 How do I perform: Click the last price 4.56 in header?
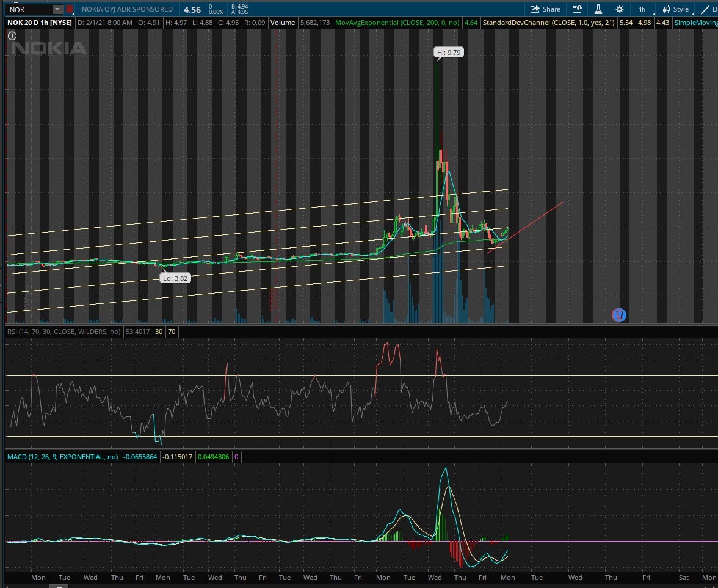pyautogui.click(x=192, y=9)
